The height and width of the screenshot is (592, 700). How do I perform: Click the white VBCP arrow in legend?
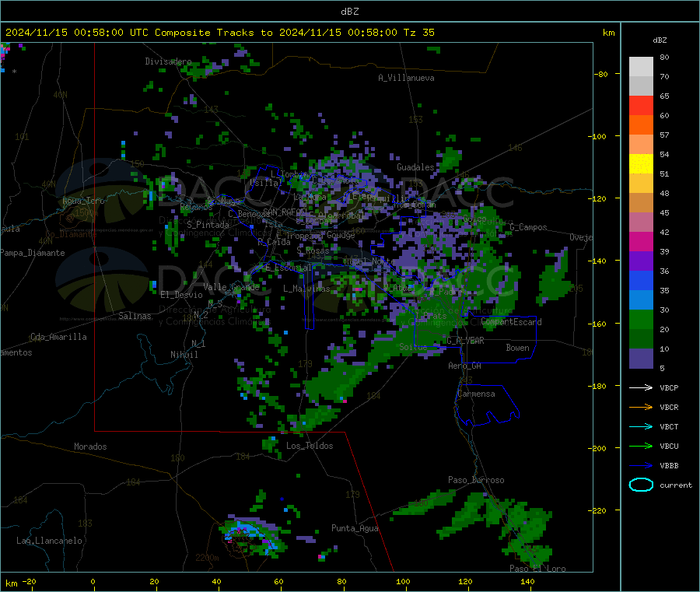641,387
